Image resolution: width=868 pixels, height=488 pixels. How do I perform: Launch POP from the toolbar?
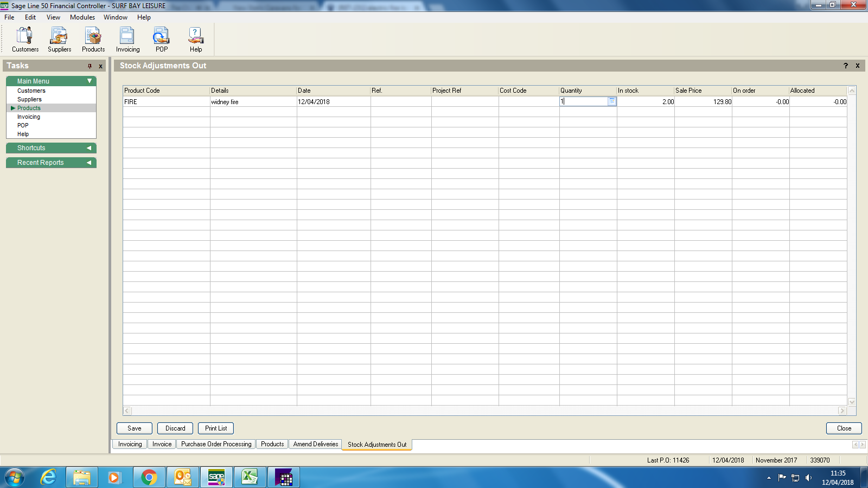(161, 40)
